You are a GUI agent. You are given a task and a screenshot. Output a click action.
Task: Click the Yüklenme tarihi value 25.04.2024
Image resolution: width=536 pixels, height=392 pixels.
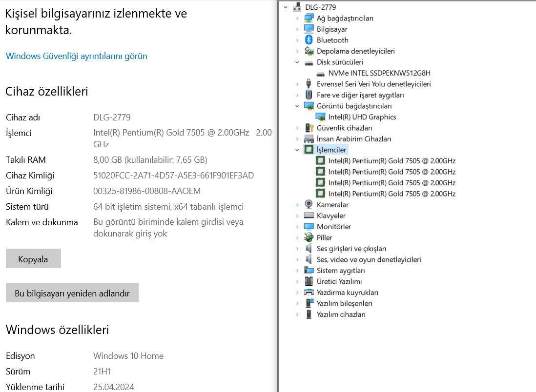(x=113, y=387)
